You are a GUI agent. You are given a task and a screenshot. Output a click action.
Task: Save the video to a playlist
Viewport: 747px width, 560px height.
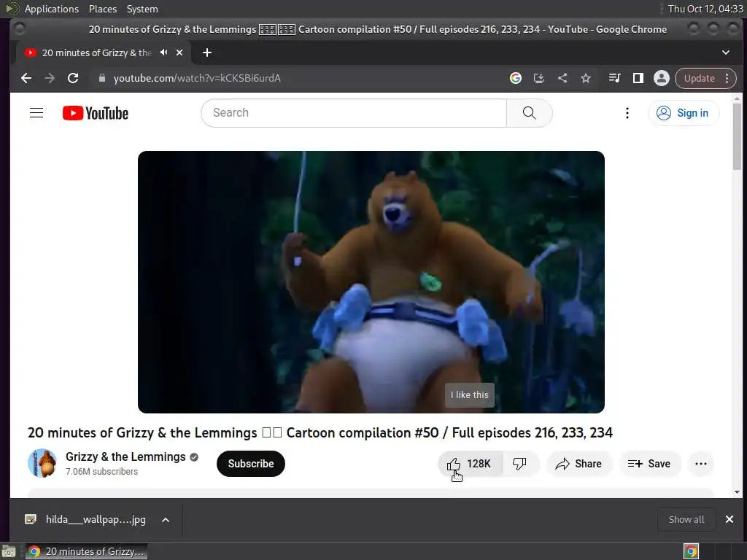pyautogui.click(x=649, y=464)
